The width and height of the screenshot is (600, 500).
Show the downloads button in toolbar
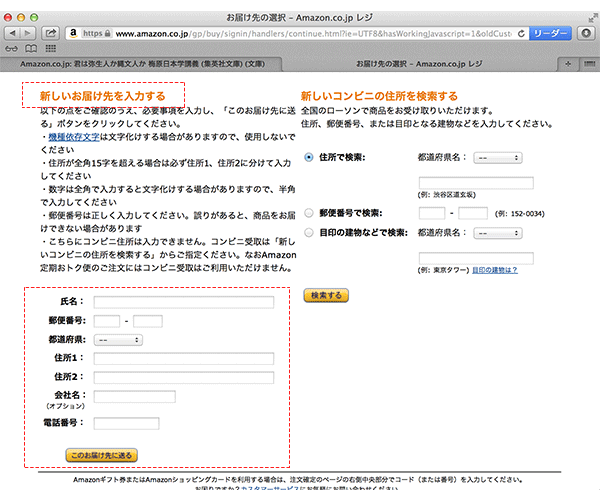(x=586, y=33)
